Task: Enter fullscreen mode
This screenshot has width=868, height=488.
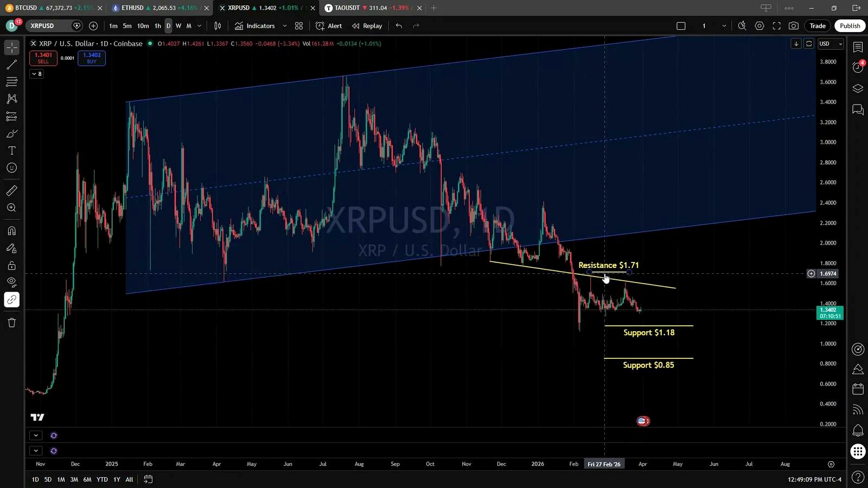Action: coord(776,25)
